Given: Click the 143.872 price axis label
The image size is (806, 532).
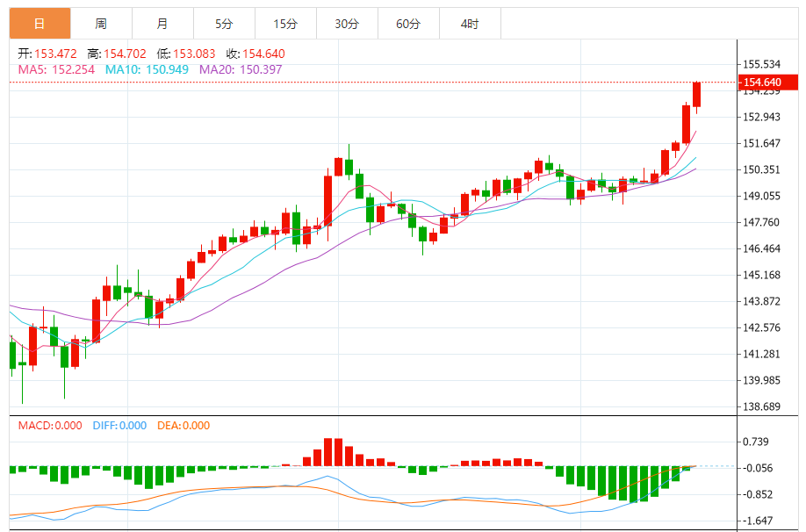Looking at the screenshot, I should (x=762, y=301).
